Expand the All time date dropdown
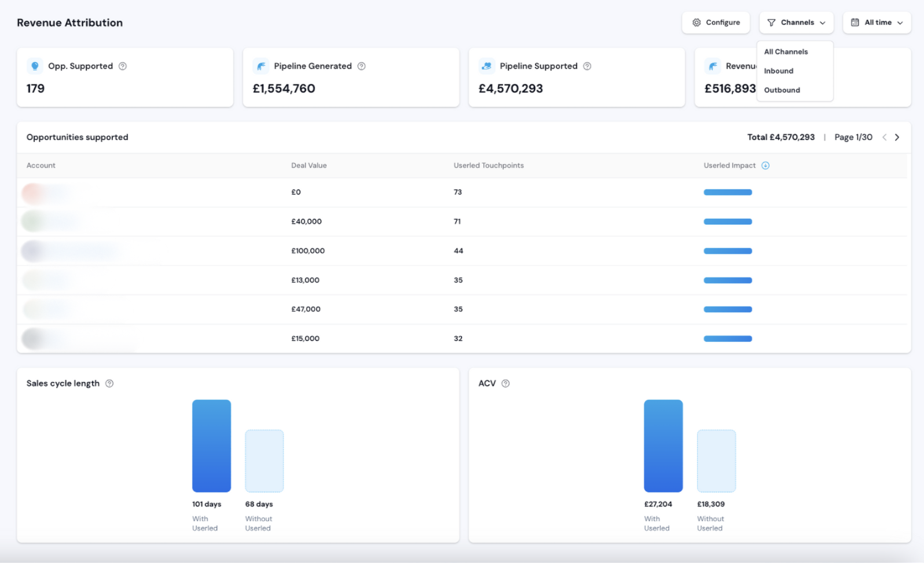This screenshot has height=563, width=924. point(877,23)
